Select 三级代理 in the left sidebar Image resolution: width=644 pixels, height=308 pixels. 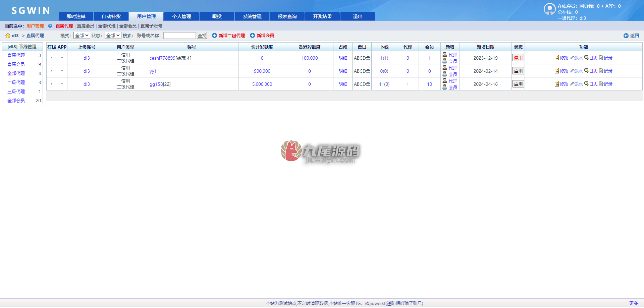pos(16,91)
